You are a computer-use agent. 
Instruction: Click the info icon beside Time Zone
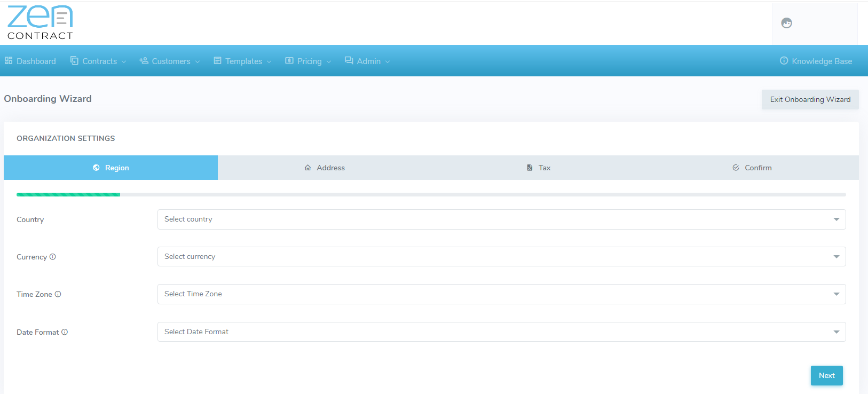click(x=58, y=294)
